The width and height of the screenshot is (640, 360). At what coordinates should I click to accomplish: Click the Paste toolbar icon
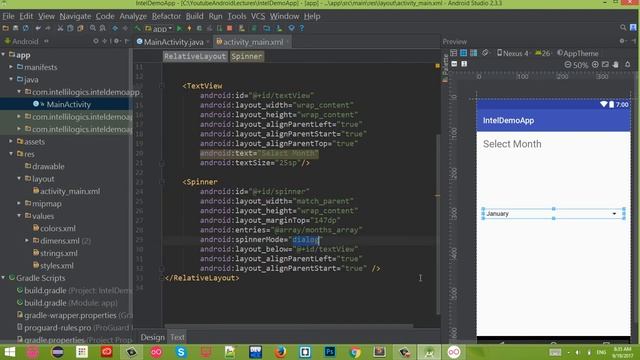(80, 29)
